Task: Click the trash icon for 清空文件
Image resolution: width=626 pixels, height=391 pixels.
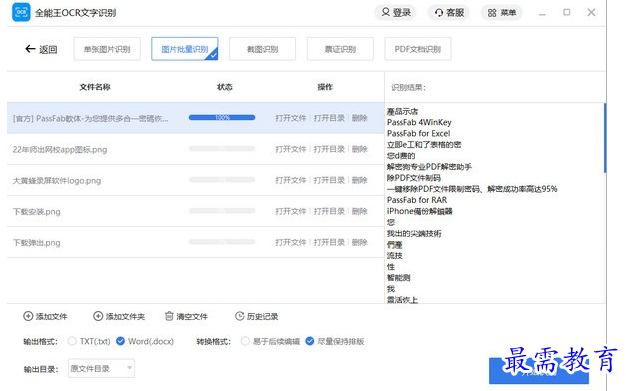Action: (x=169, y=316)
